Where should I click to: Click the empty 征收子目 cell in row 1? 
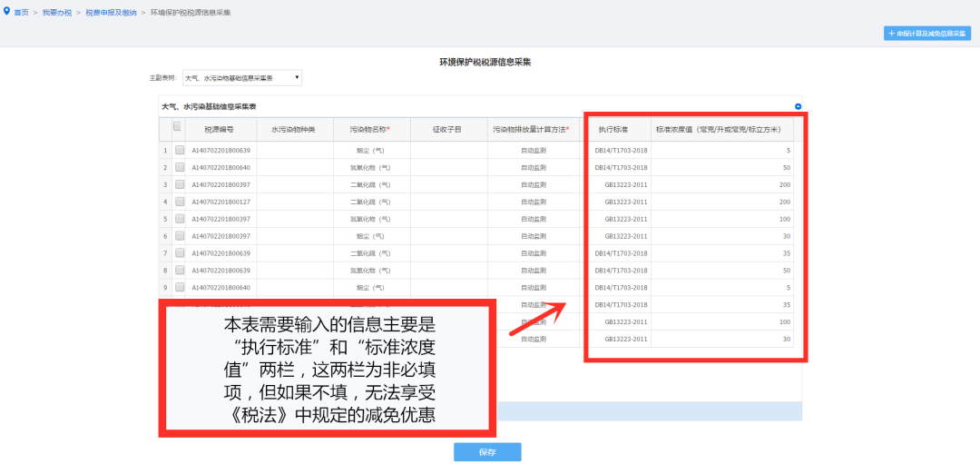pos(447,150)
